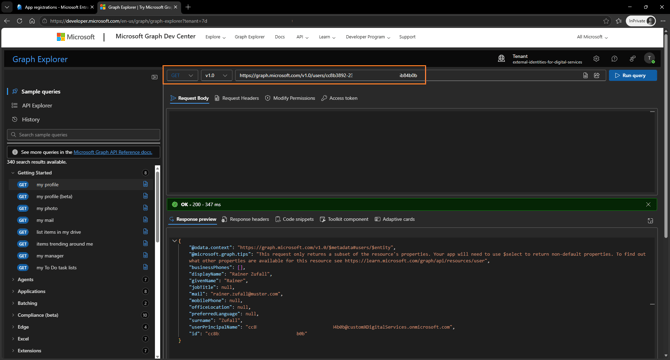Collapse the JSON response root object

coord(174,241)
